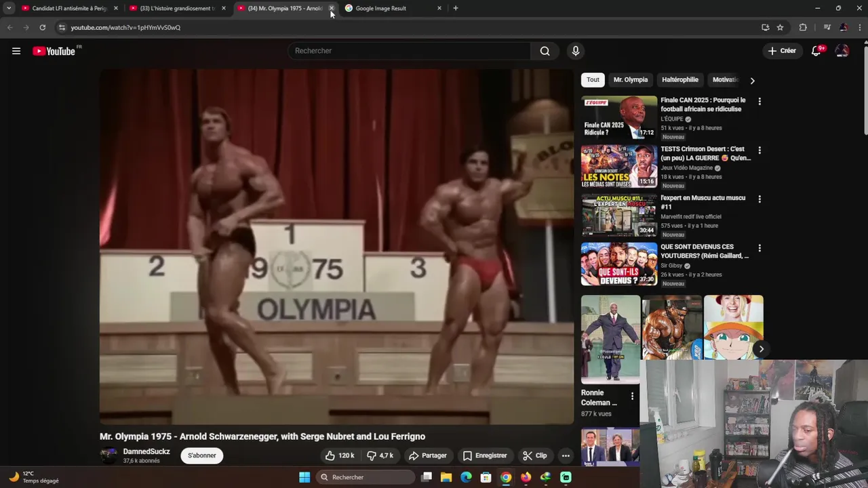The image size is (868, 488).
Task: Create a Clip of the video
Action: tap(535, 455)
